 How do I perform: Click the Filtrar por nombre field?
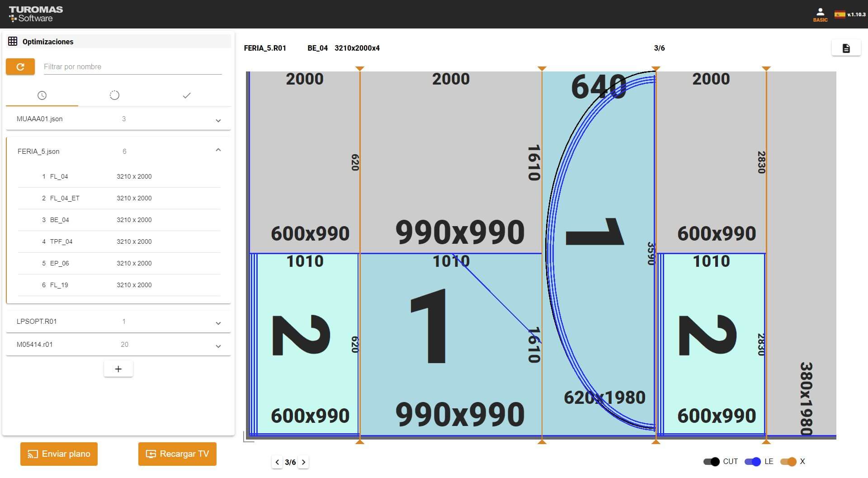coord(132,67)
